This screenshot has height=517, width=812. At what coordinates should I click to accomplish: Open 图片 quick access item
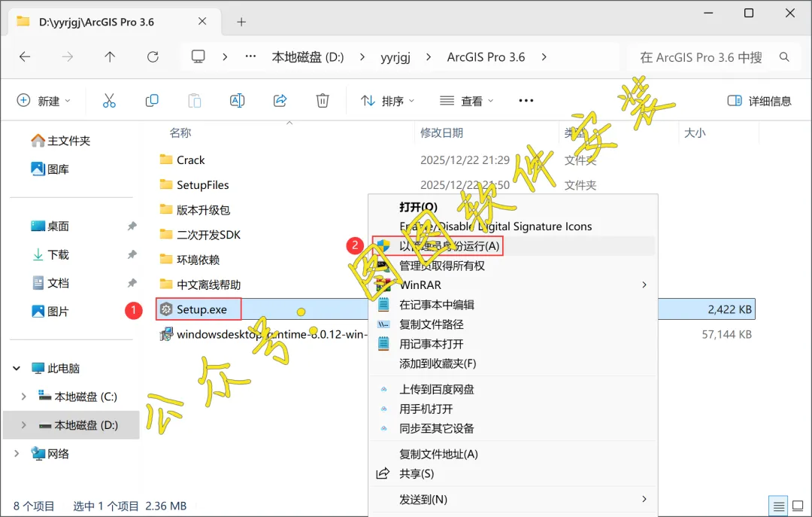pyautogui.click(x=50, y=311)
